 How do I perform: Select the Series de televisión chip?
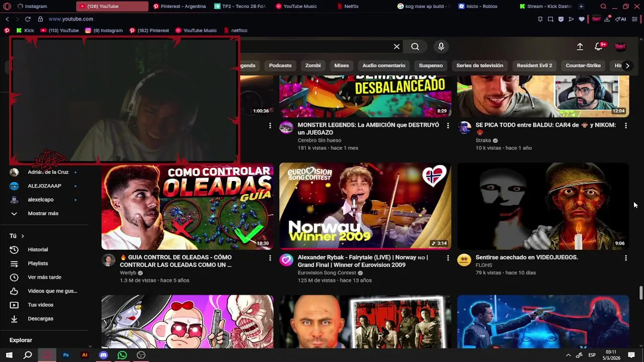(x=479, y=65)
